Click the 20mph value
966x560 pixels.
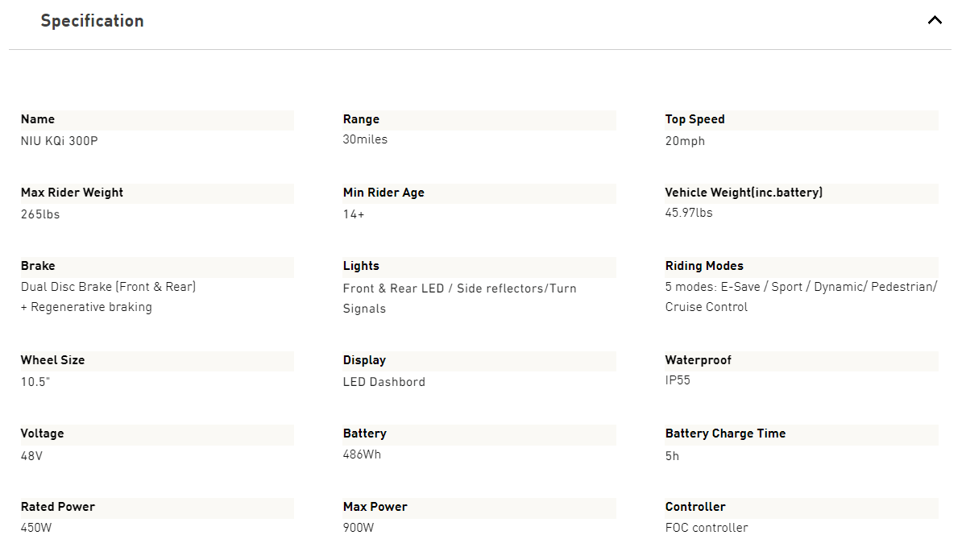685,141
